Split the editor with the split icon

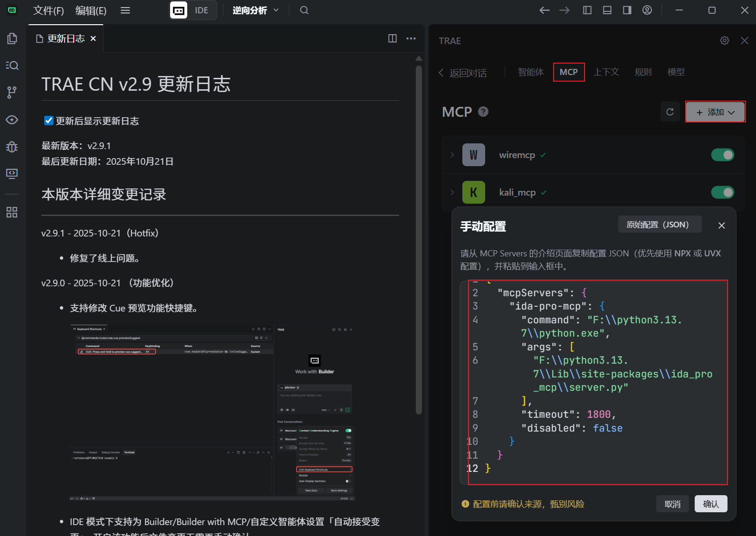(x=392, y=38)
